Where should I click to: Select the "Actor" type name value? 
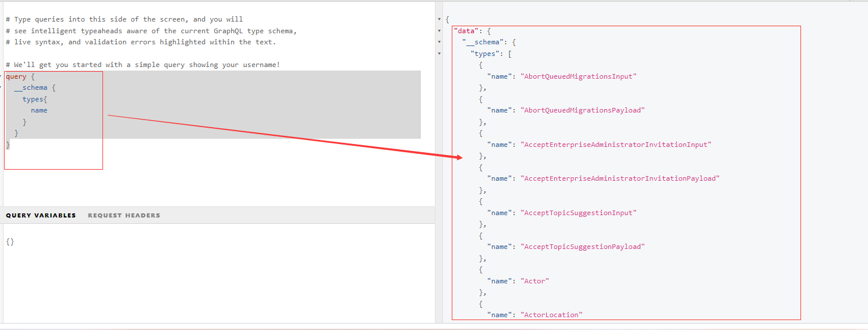(x=535, y=281)
